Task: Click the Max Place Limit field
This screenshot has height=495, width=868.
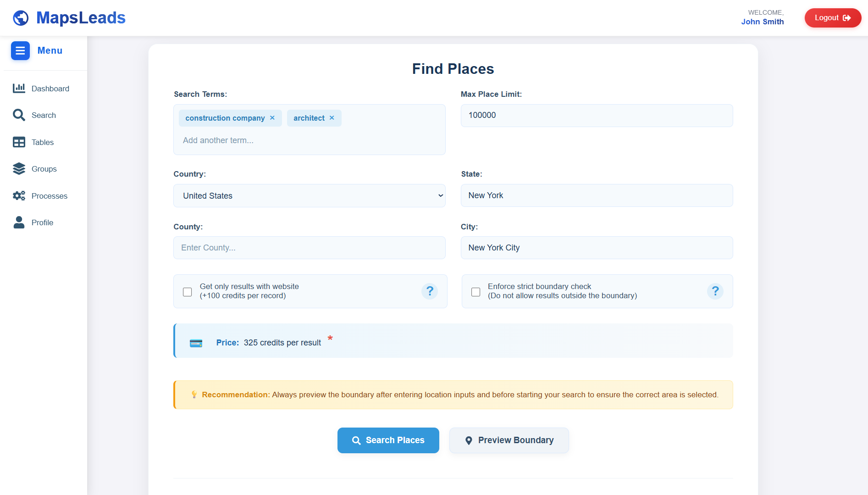Action: click(597, 116)
